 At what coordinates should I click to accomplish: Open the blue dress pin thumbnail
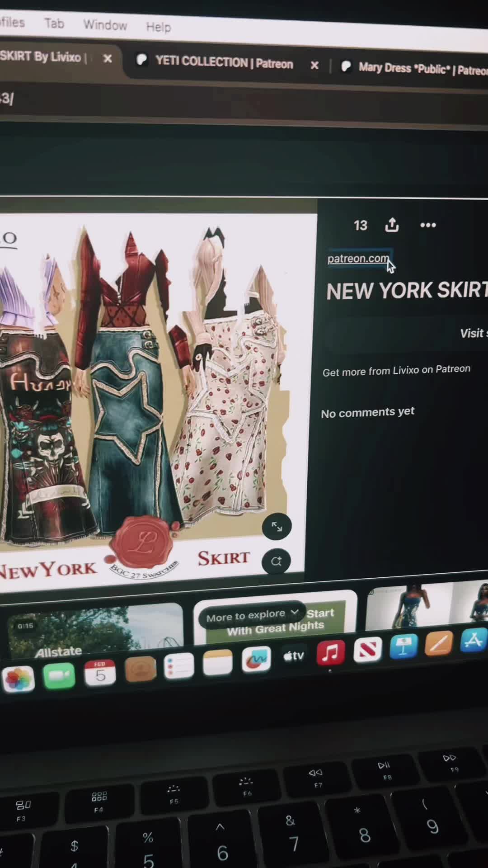(427, 605)
